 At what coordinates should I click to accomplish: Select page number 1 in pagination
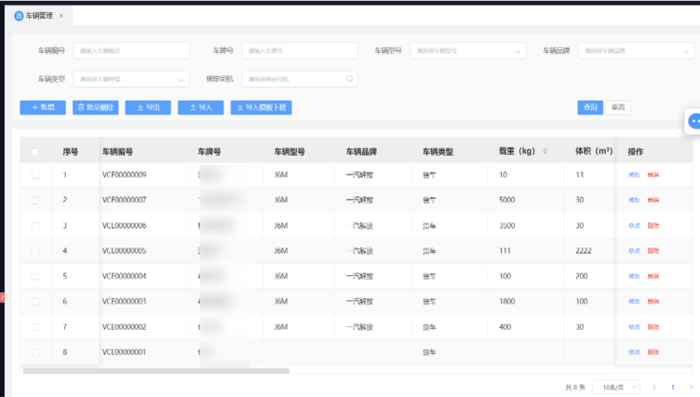(x=673, y=387)
